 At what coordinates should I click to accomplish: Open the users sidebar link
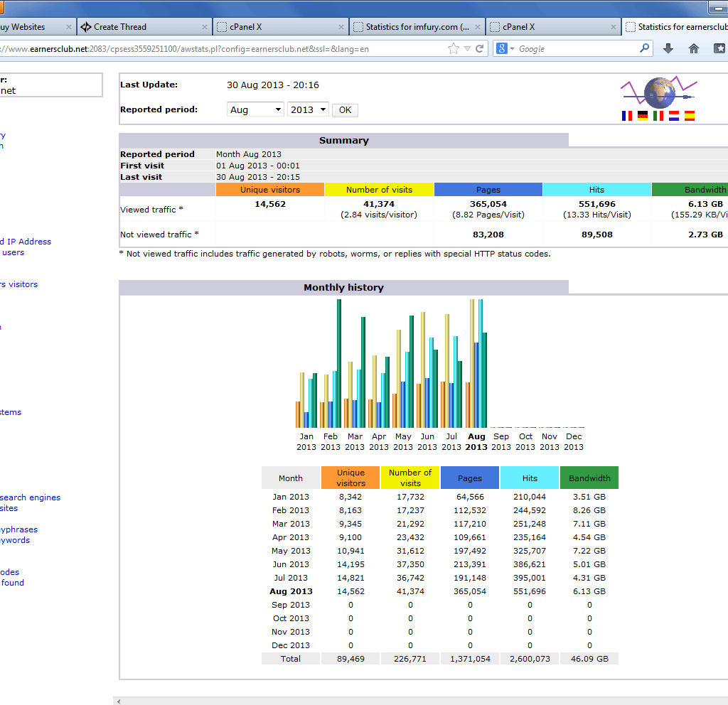click(13, 252)
